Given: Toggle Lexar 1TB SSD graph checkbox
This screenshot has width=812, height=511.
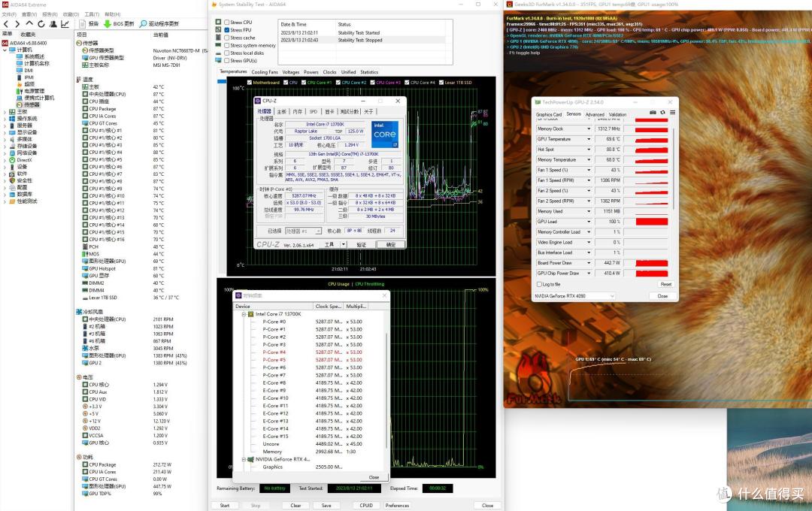Looking at the screenshot, I should pyautogui.click(x=441, y=83).
